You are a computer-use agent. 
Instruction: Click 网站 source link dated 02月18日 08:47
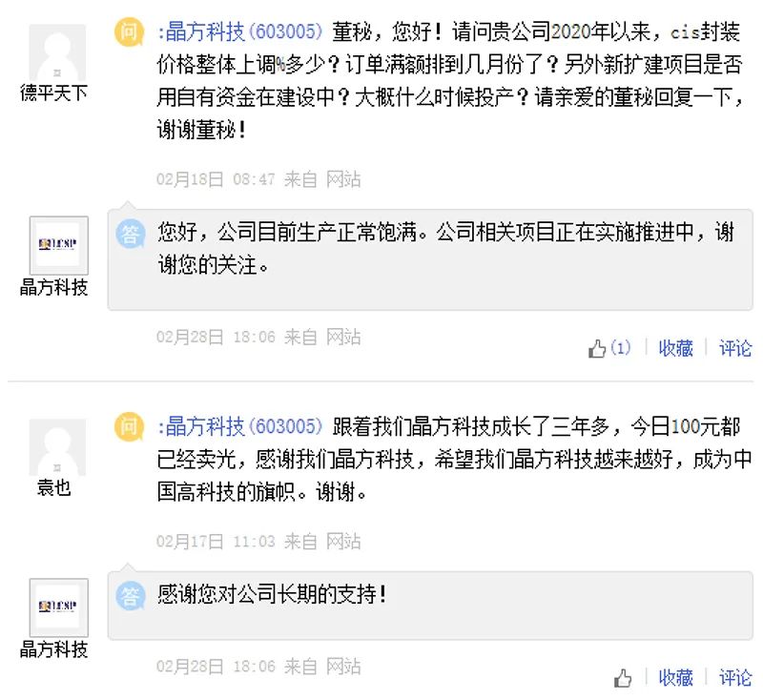point(343,179)
